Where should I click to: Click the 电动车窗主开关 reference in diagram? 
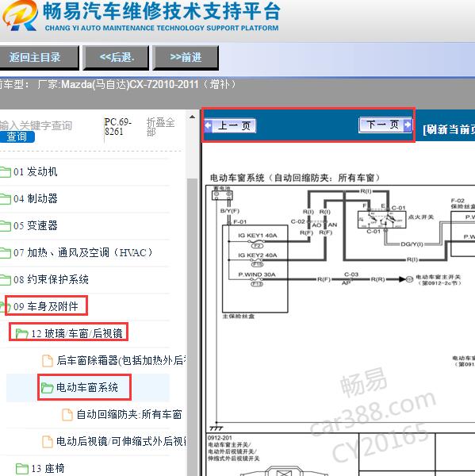pyautogui.click(x=438, y=279)
